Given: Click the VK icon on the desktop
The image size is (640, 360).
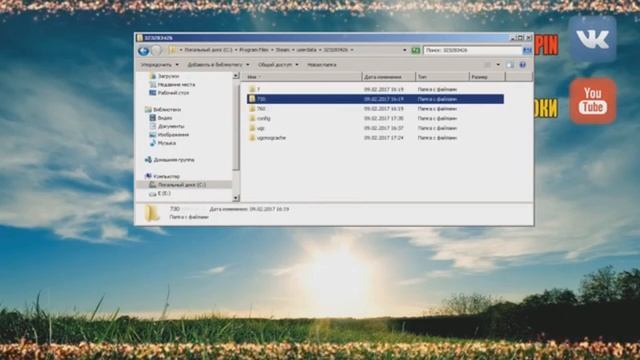Looking at the screenshot, I should tap(592, 39).
